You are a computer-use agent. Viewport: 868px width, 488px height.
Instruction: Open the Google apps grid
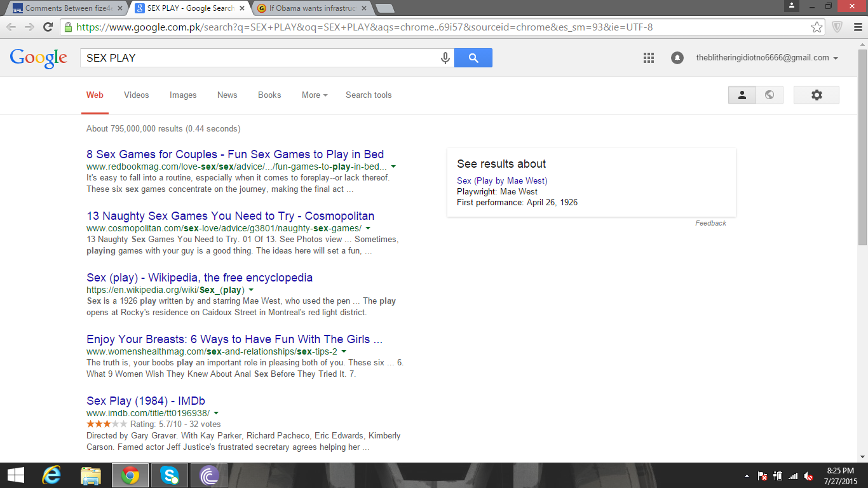point(649,58)
